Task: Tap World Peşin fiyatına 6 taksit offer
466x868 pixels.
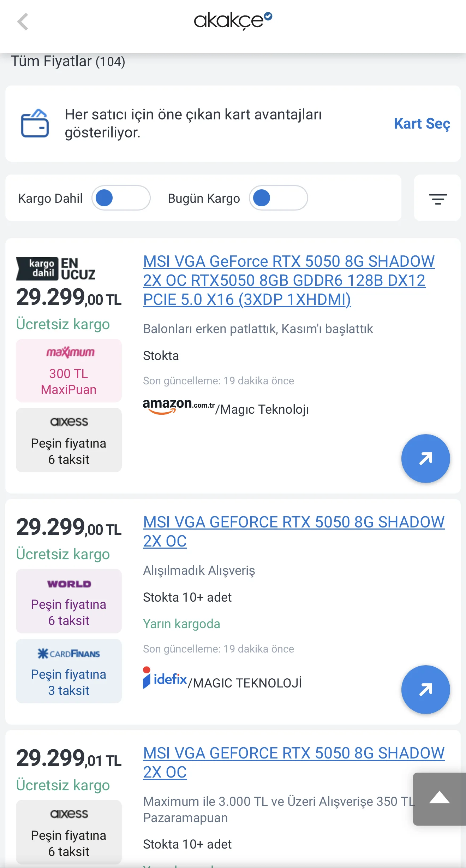Action: pyautogui.click(x=69, y=601)
